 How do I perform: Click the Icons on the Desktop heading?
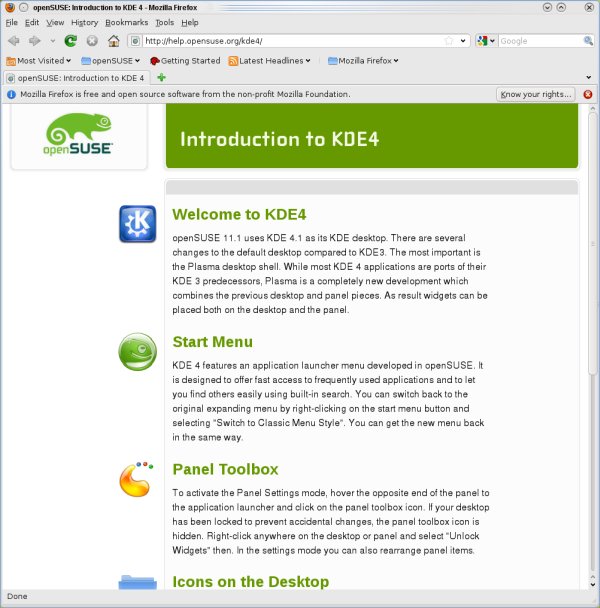coord(251,582)
